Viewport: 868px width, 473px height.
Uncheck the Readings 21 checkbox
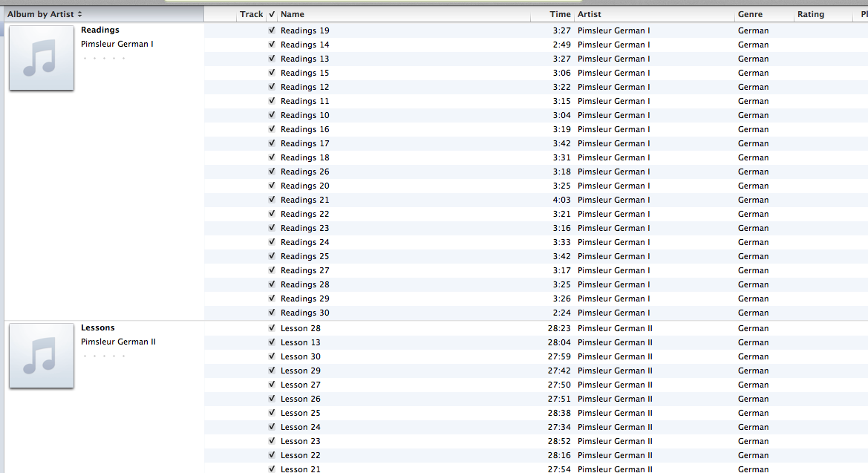tap(272, 200)
